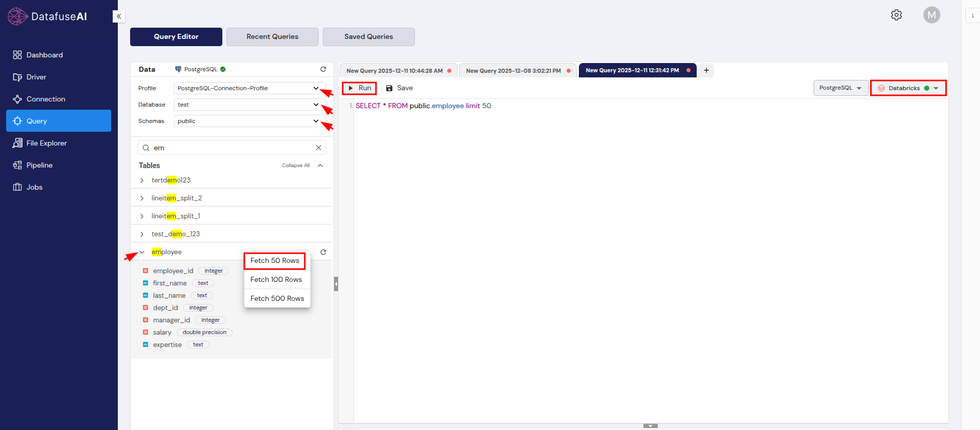Click the DatafuseAI logo
The image size is (980, 430).
click(x=48, y=16)
